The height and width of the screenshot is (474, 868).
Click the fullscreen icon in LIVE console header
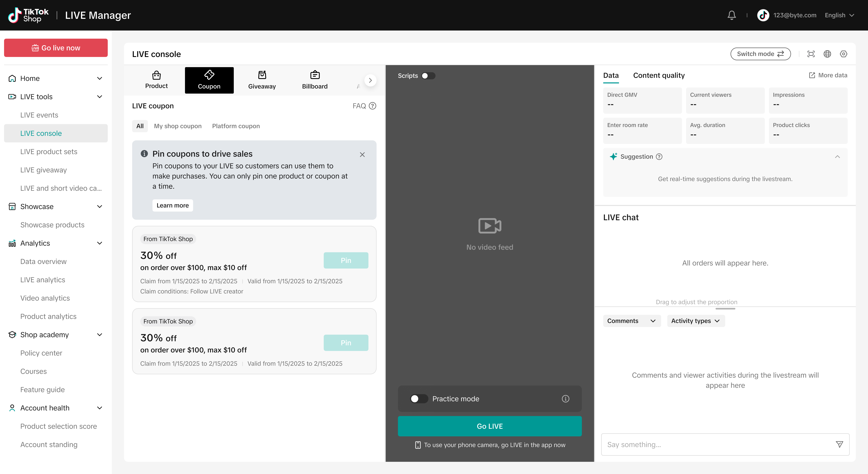(x=811, y=54)
